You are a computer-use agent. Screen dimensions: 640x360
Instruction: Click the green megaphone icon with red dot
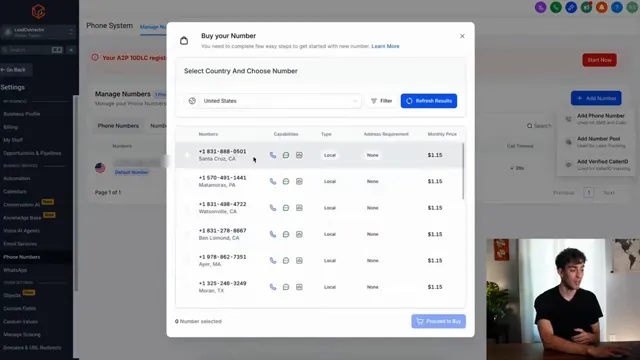click(x=587, y=7)
